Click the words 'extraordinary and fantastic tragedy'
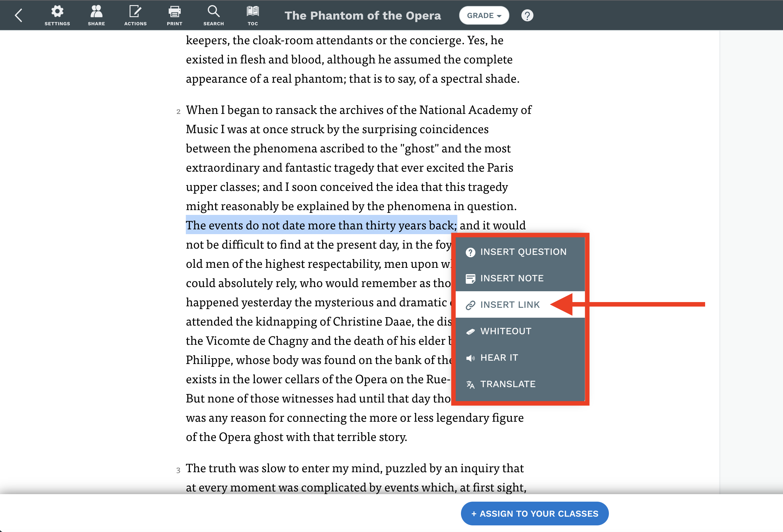The width and height of the screenshot is (783, 532). 280,167
